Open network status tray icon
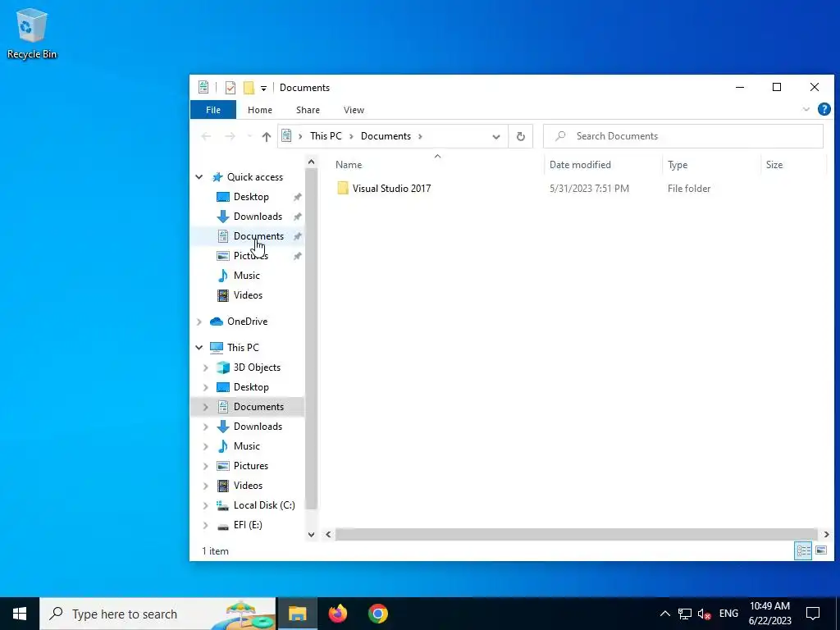Screen dimensions: 840x630 685,614
